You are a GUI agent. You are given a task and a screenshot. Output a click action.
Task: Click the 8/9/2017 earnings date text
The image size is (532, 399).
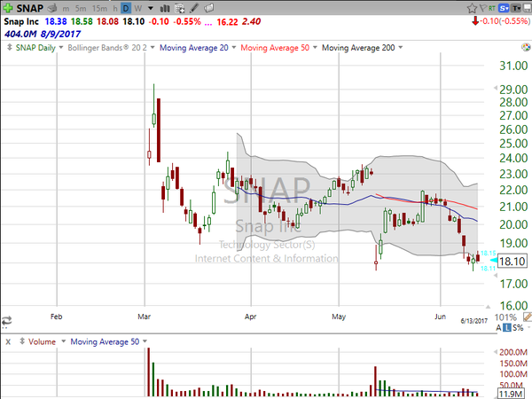pos(60,34)
